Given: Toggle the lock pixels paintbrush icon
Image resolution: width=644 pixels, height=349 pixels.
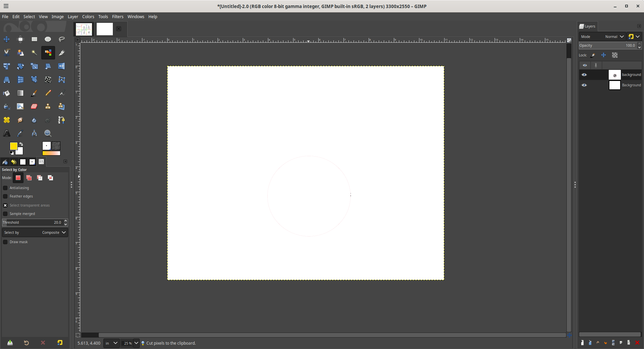Looking at the screenshot, I should point(593,55).
